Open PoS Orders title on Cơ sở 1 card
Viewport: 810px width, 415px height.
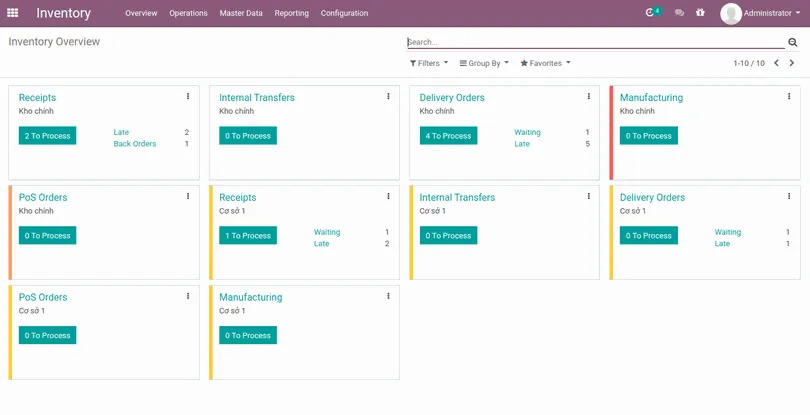click(43, 297)
